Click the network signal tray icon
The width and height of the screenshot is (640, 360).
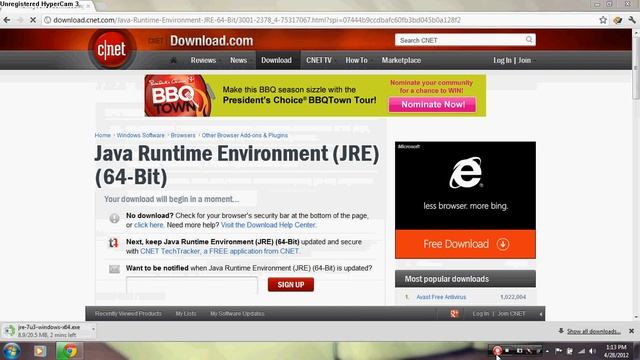pyautogui.click(x=582, y=351)
